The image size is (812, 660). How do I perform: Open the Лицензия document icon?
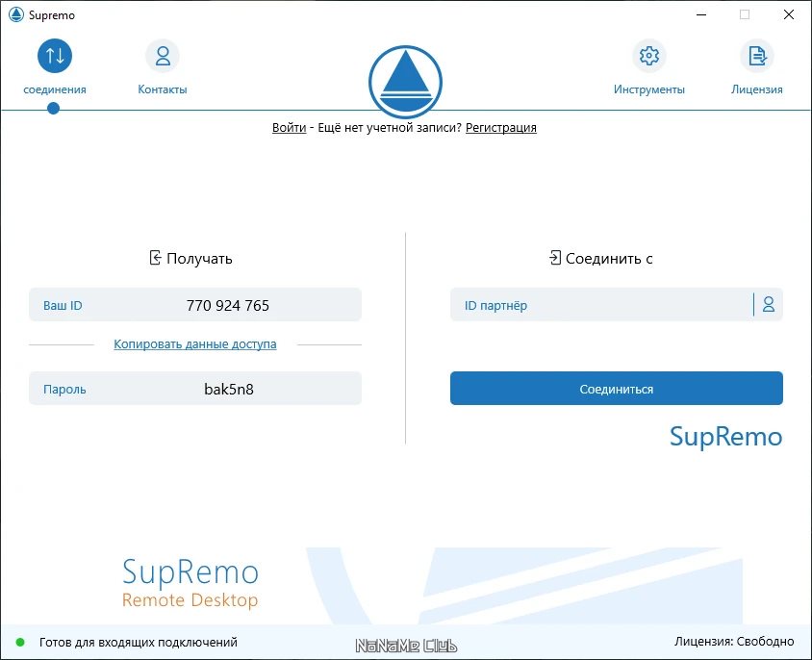click(757, 56)
